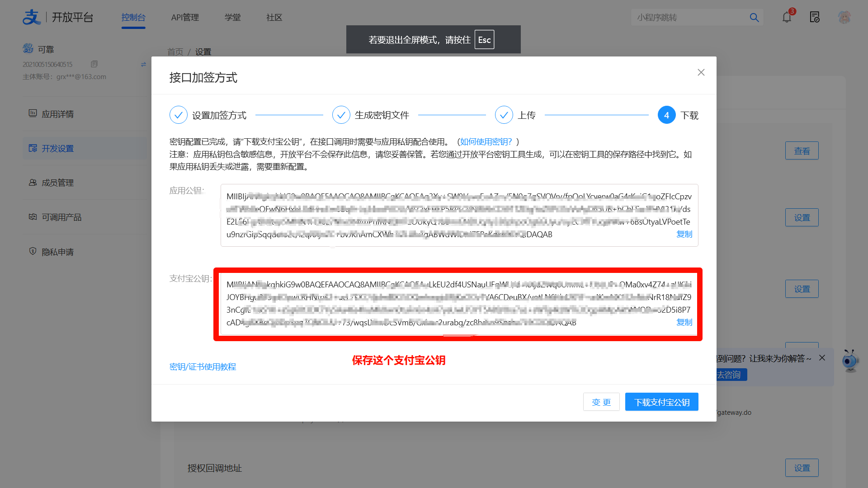Switch to the 控制台 tab
The height and width of the screenshot is (488, 868).
[133, 17]
